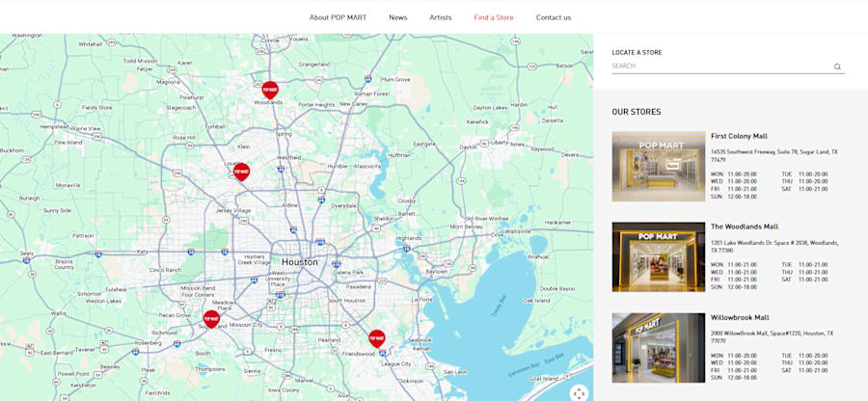Go to Artists page
This screenshot has height=401, width=868.
[441, 17]
